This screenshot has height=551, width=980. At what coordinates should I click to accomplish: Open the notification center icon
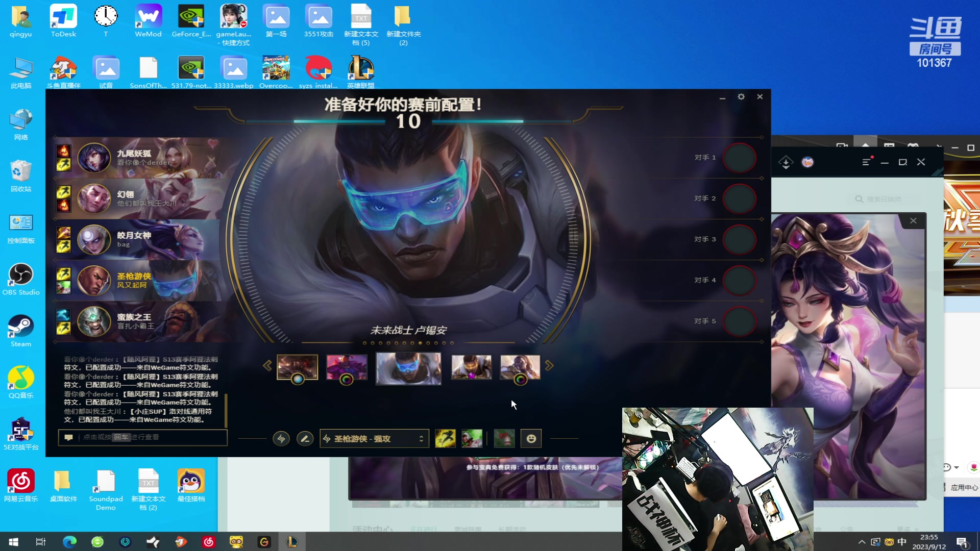(x=962, y=542)
